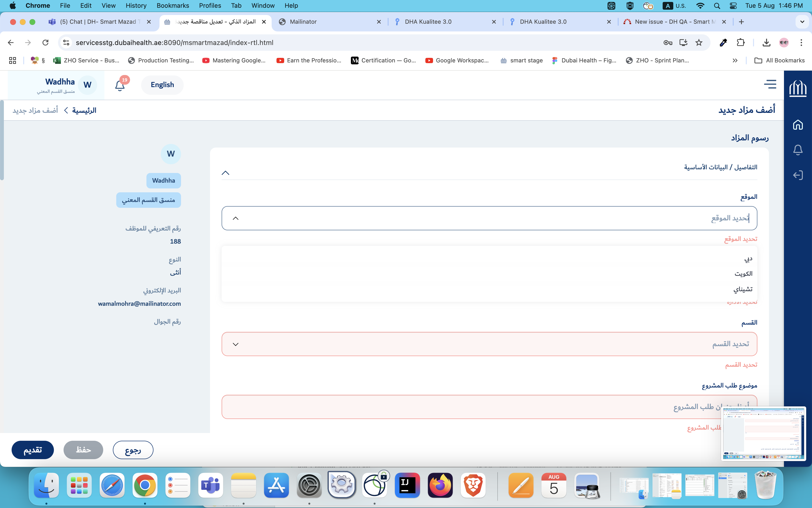Screen dimensions: 812x508
Task: Click the رجوع back button
Action: pyautogui.click(x=133, y=450)
